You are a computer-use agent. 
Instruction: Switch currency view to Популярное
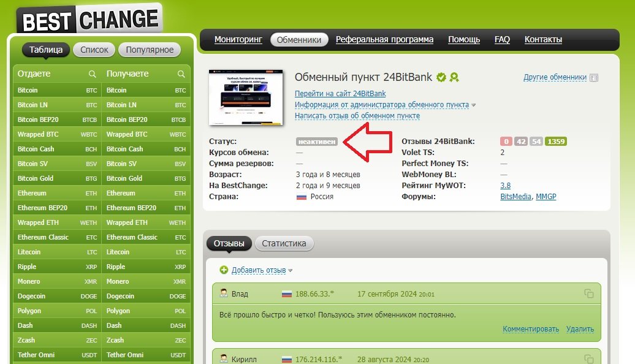pyautogui.click(x=150, y=50)
